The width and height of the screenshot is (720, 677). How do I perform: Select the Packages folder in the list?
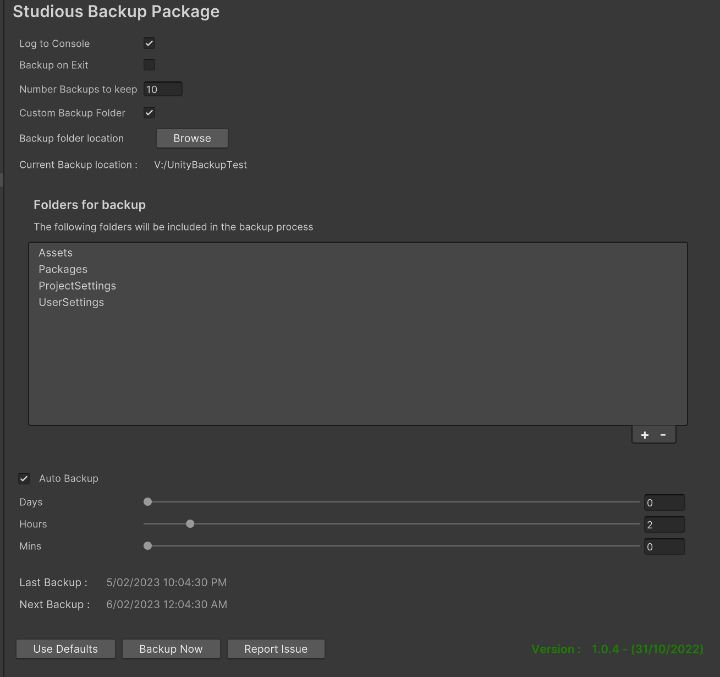click(63, 269)
